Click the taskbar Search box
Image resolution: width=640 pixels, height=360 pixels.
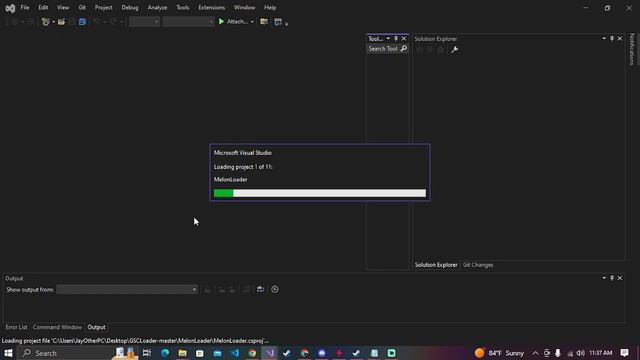65,353
